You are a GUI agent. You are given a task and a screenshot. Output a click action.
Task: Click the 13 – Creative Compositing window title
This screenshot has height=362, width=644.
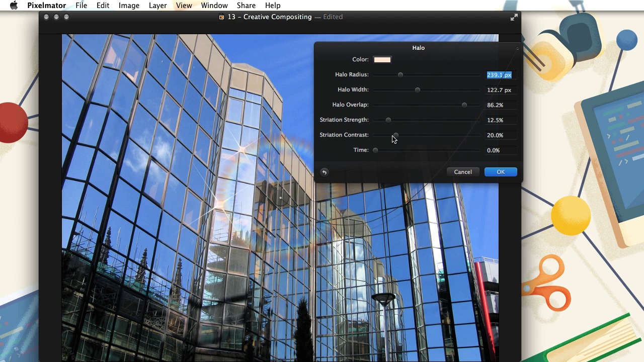click(270, 17)
